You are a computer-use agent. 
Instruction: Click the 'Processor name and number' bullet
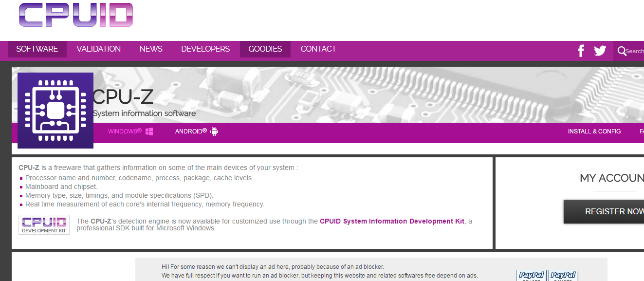(x=139, y=178)
